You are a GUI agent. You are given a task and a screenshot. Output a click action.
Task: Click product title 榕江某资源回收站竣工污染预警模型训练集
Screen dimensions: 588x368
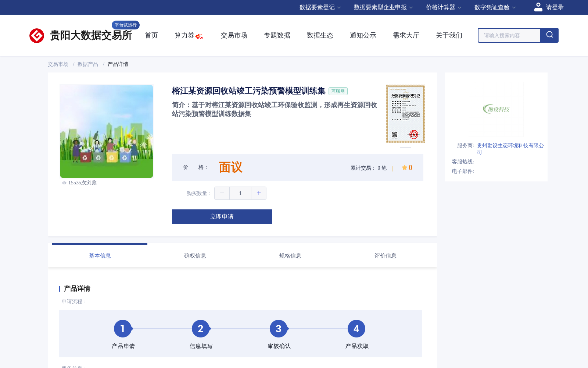(x=249, y=91)
